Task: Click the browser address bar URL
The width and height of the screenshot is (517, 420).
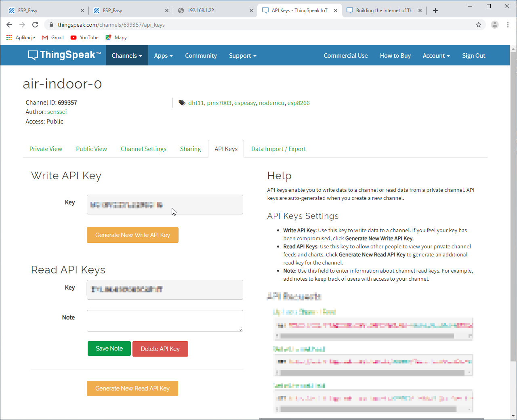Action: pos(111,25)
